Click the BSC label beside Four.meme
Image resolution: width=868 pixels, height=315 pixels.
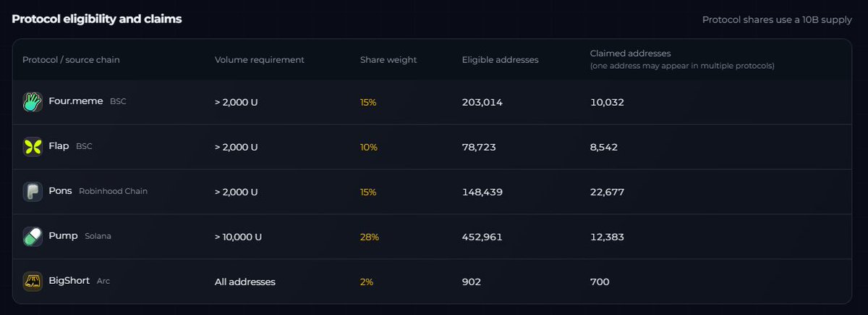118,101
